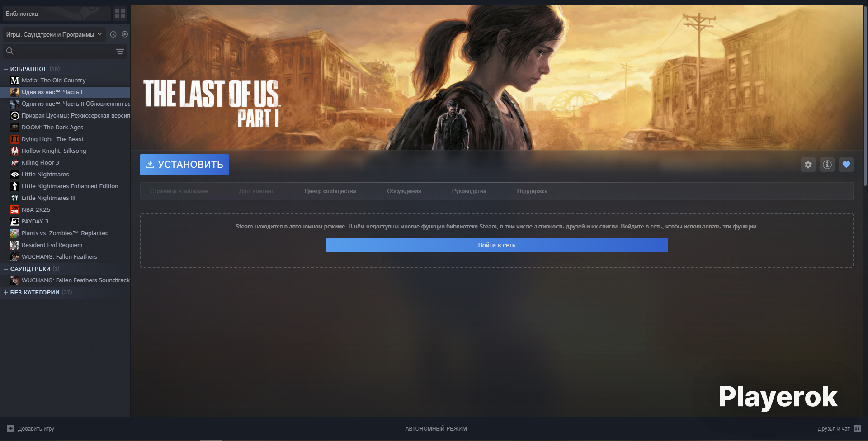
Task: Click Dying Light: The Beast icon
Action: (x=15, y=139)
